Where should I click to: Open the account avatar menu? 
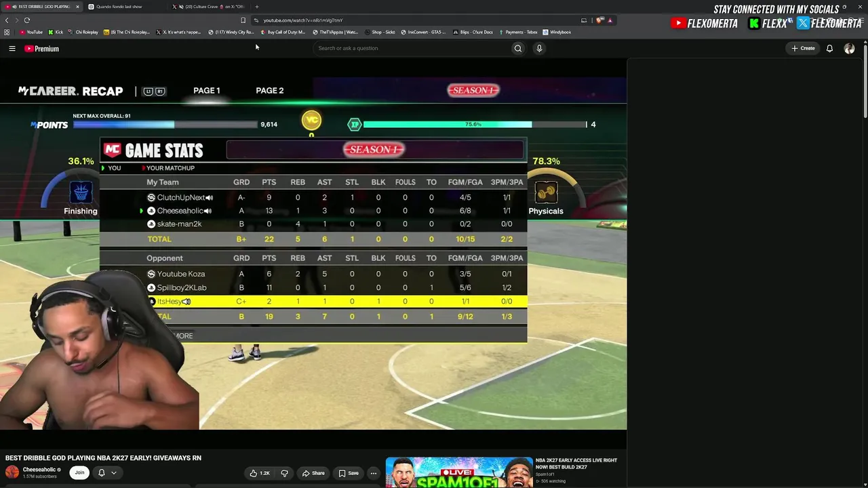849,49
